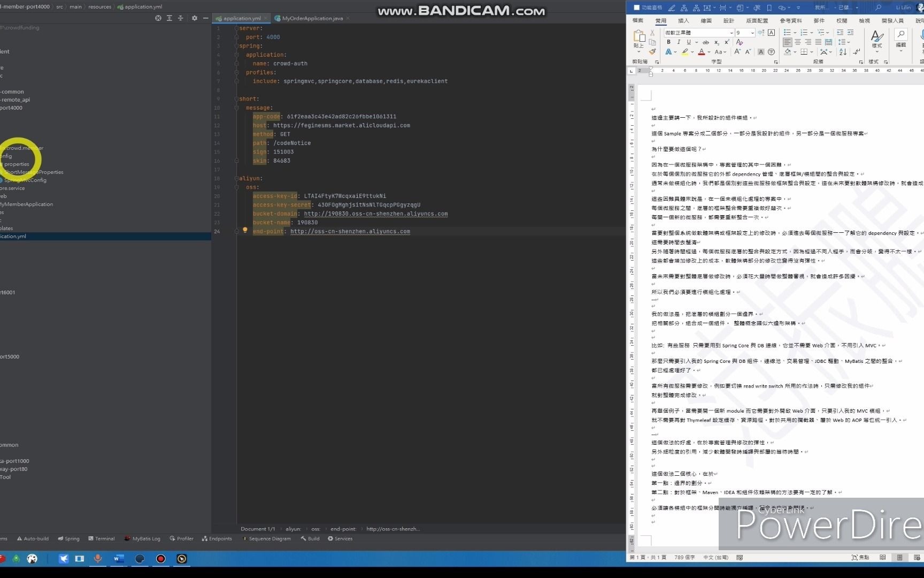Click Increase Indent icon in Word

pos(850,33)
